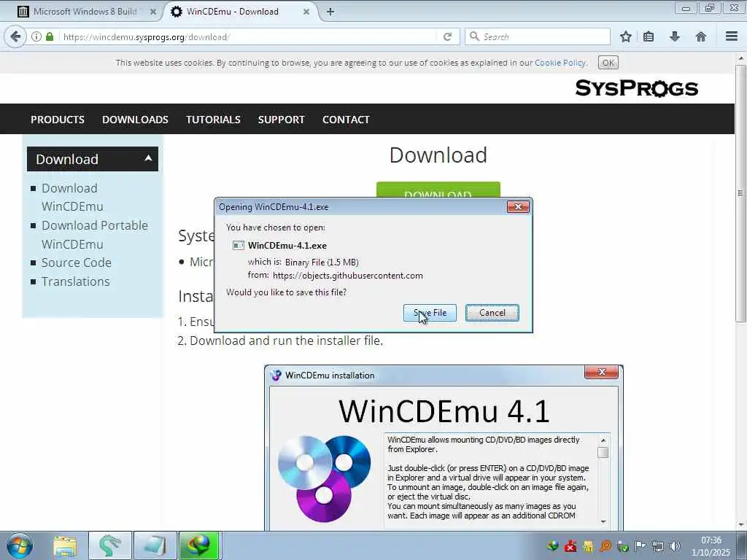This screenshot has height=560, width=747.
Task: Open the Cookie Policy link
Action: pyautogui.click(x=560, y=63)
